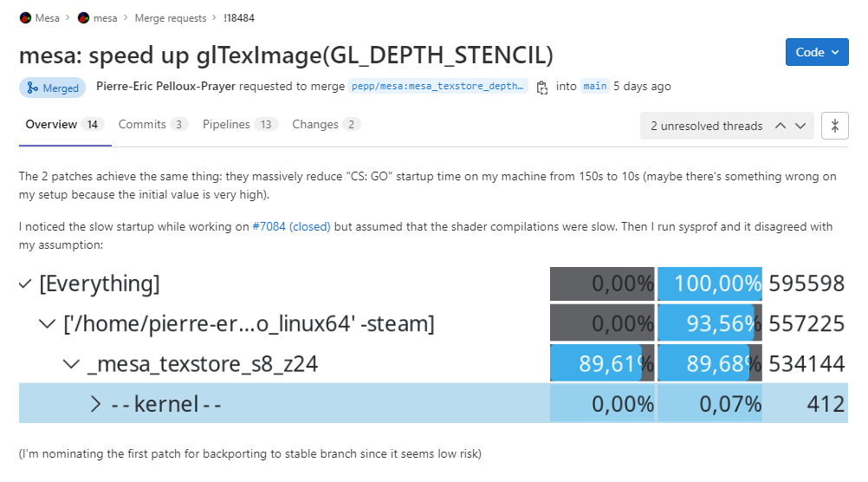Open the Code dropdown button
The width and height of the screenshot is (868, 482).
coord(817,52)
